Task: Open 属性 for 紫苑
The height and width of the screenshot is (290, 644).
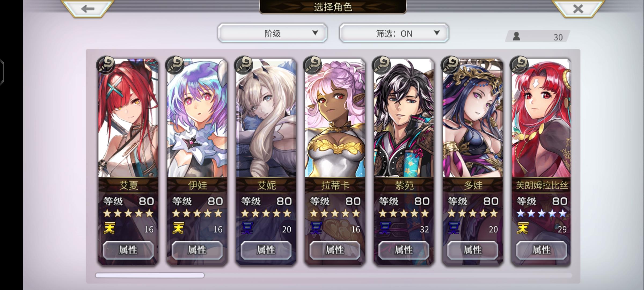Action: click(x=404, y=250)
